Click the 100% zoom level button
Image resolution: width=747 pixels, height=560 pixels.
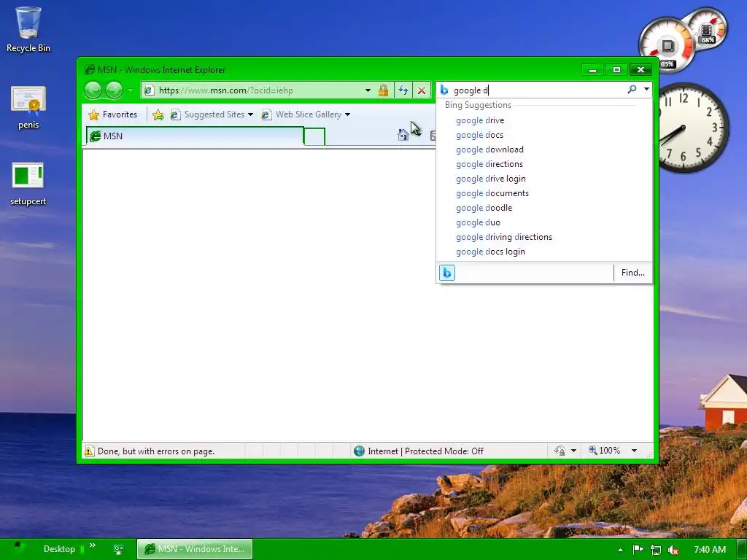pos(605,451)
